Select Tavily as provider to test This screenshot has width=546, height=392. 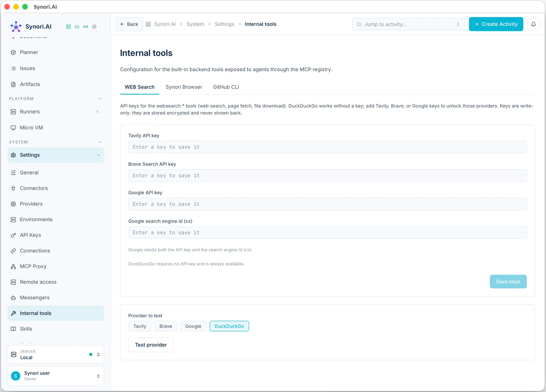click(140, 326)
